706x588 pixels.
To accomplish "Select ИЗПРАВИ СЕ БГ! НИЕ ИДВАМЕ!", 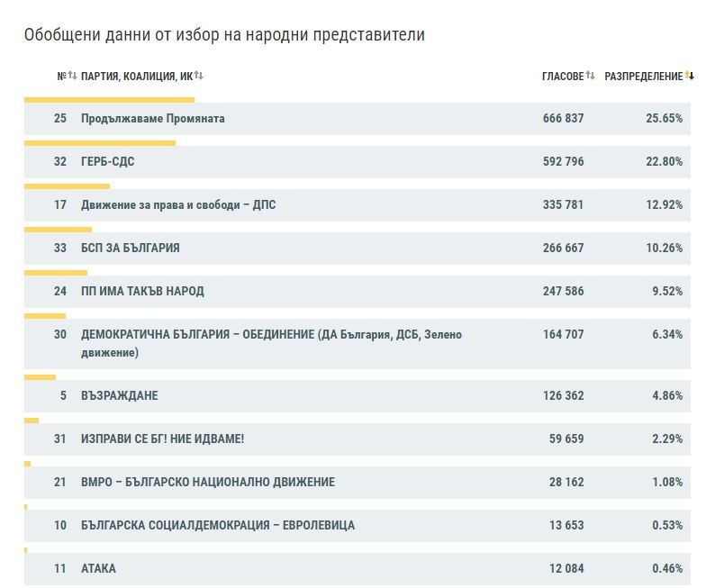I will pyautogui.click(x=162, y=439).
